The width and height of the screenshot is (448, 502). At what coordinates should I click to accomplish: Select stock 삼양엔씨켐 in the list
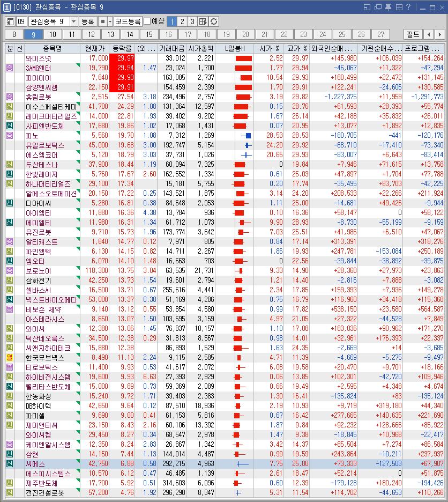42,87
